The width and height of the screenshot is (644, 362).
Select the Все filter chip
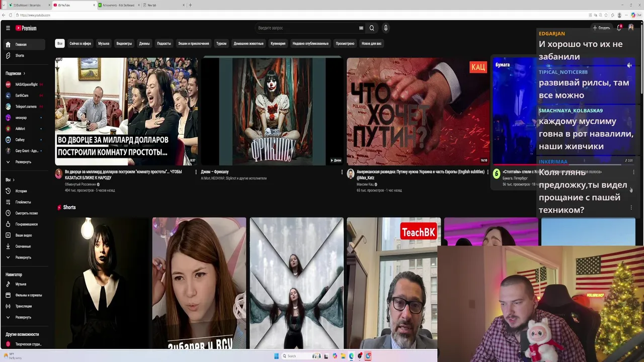60,44
